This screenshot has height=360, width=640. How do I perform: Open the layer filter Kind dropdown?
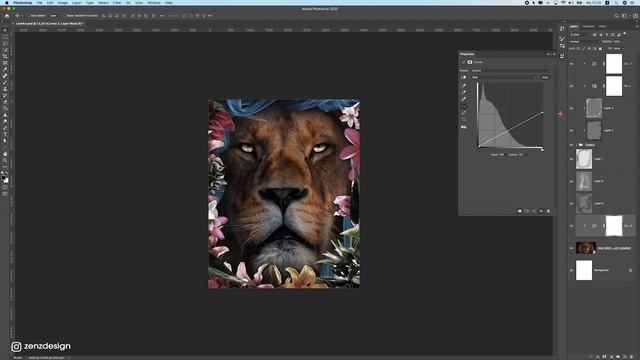pos(580,35)
